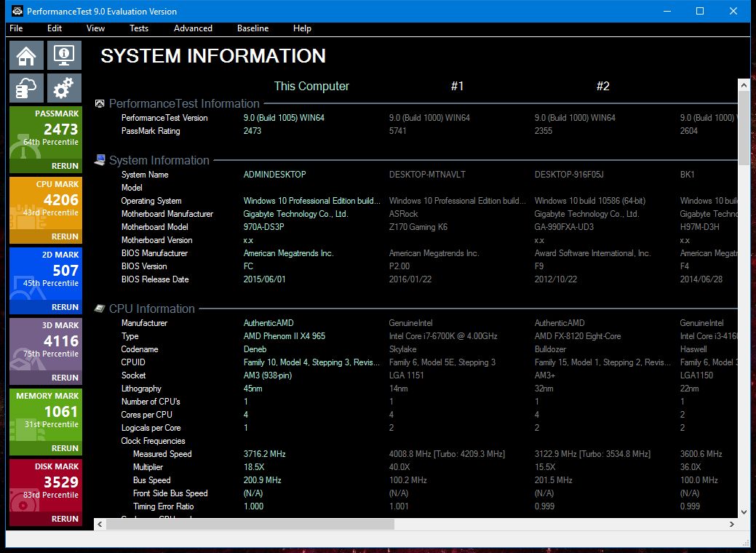Click the horizontal scrollbar left arrow
Screen dimensions: 756x553
[x=100, y=524]
